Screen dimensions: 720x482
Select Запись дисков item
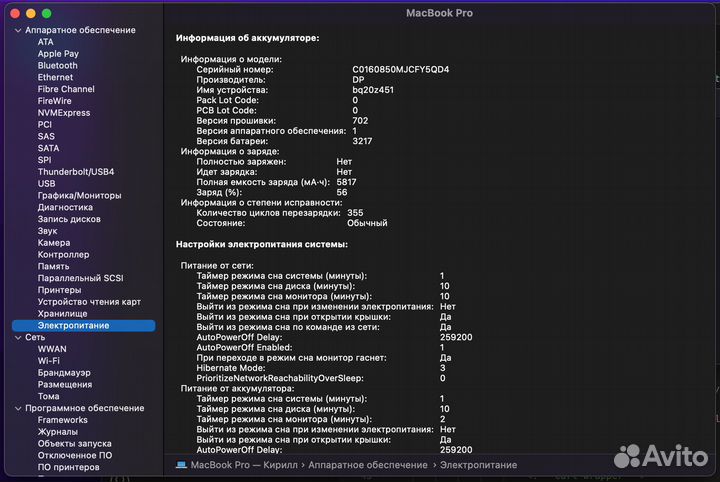(69, 219)
